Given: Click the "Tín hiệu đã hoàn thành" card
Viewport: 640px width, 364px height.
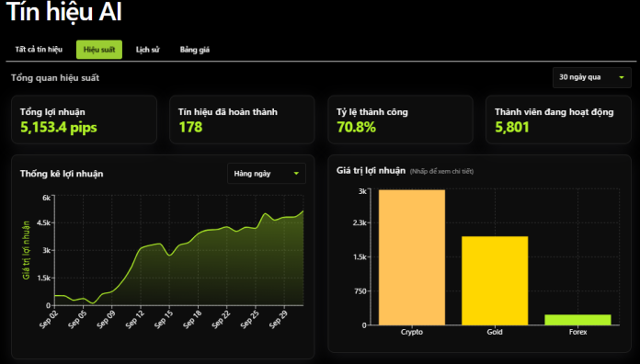Looking at the screenshot, I should pos(242,119).
